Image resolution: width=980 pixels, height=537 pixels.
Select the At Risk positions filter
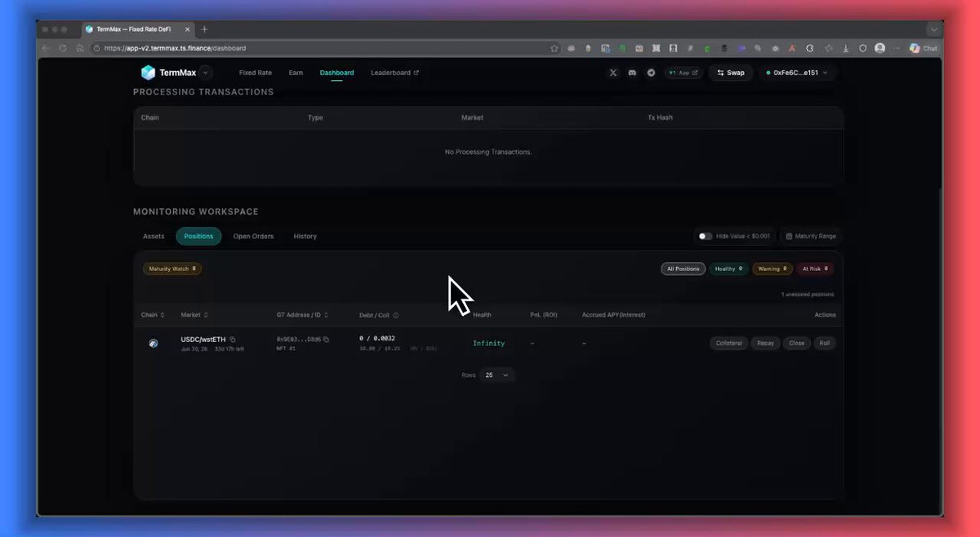tap(815, 268)
